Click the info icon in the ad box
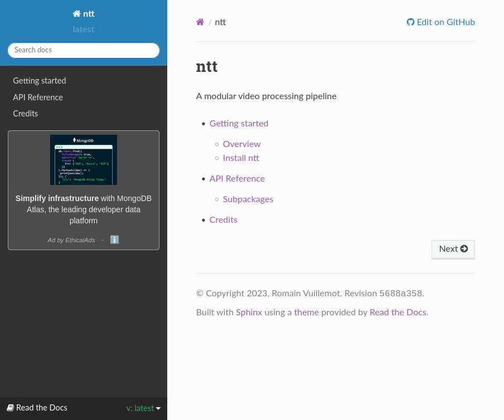 (x=114, y=240)
